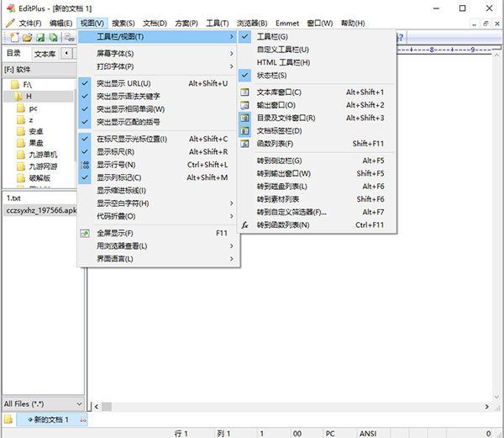Viewport: 504px width, 438px height.
Task: Click the folder icon of 九游单机
Action: point(21,155)
